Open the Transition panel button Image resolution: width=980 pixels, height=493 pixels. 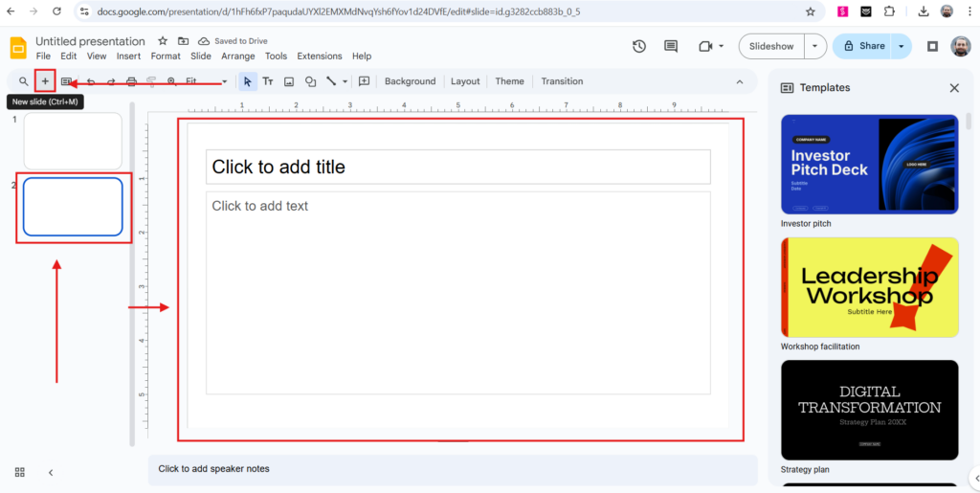tap(562, 81)
